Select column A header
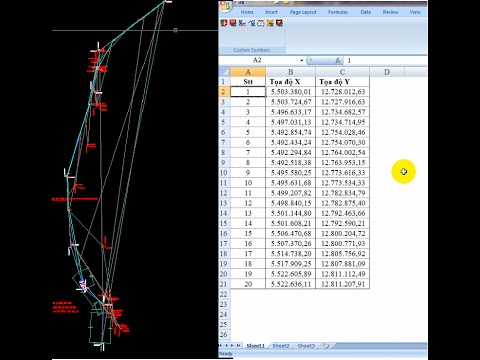Viewport: 480px width, 360px height. point(248,72)
